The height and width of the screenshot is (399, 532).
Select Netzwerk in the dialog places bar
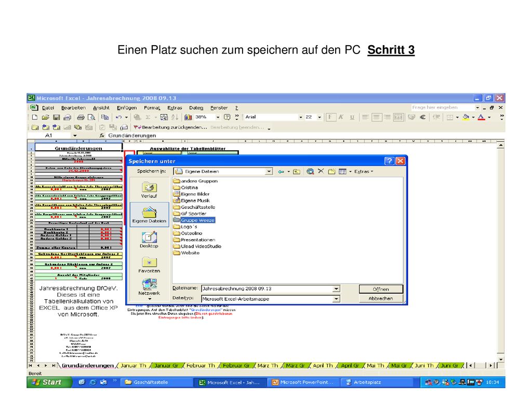pyautogui.click(x=149, y=288)
